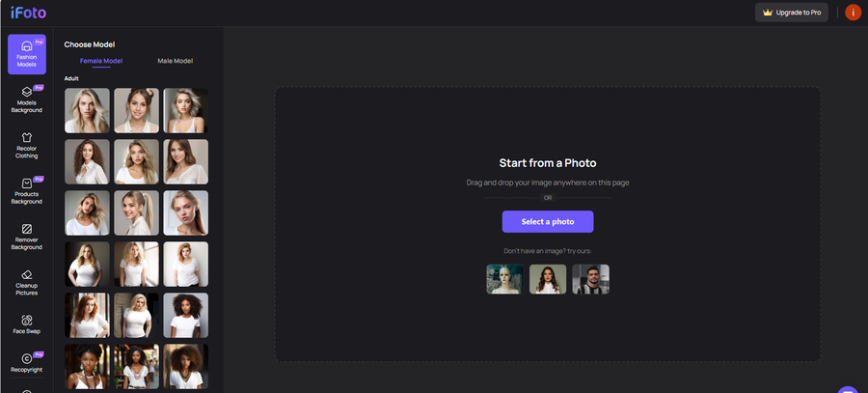The image size is (868, 393).
Task: Open the Recopyright tool
Action: coord(27,362)
